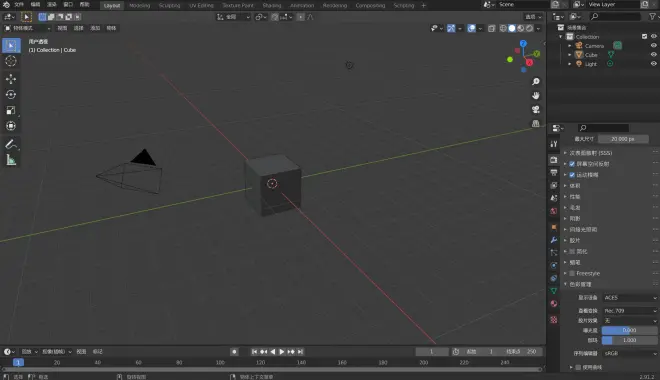Open the ACES display device dropdown
Viewport: 660px width, 380px height.
pyautogui.click(x=630, y=298)
